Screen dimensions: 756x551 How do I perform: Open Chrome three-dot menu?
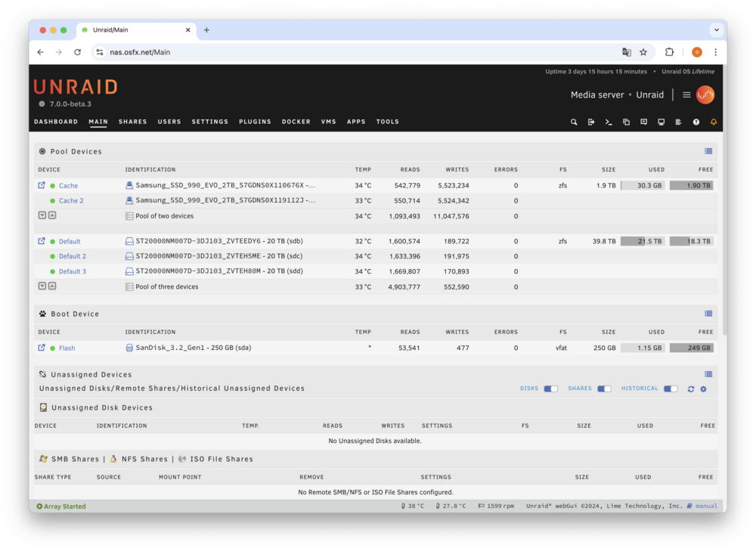click(715, 52)
